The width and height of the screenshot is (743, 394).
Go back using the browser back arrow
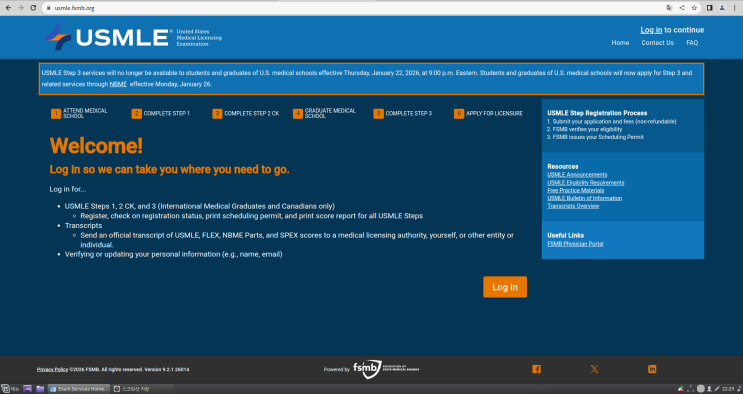tap(8, 8)
